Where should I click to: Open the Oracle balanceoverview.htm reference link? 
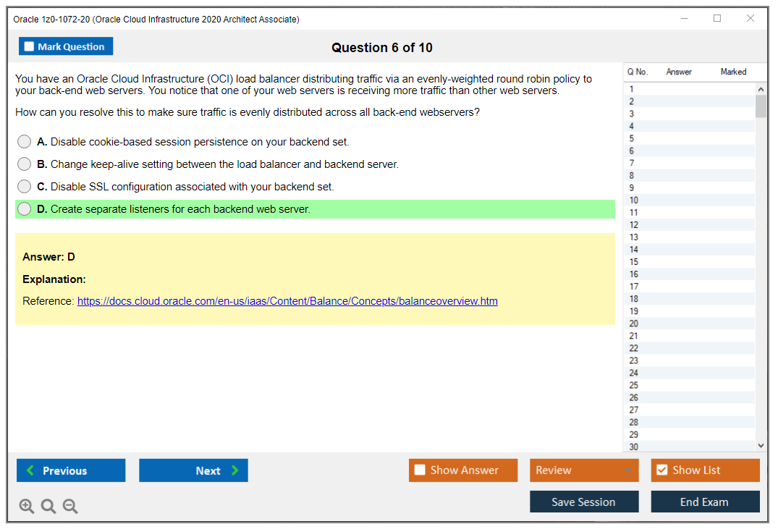tap(287, 301)
